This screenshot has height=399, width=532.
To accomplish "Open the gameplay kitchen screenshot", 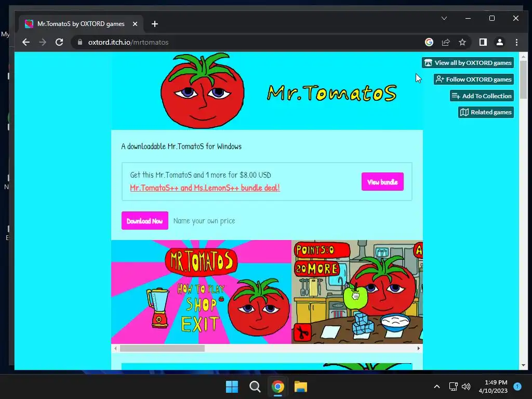I will (357, 292).
